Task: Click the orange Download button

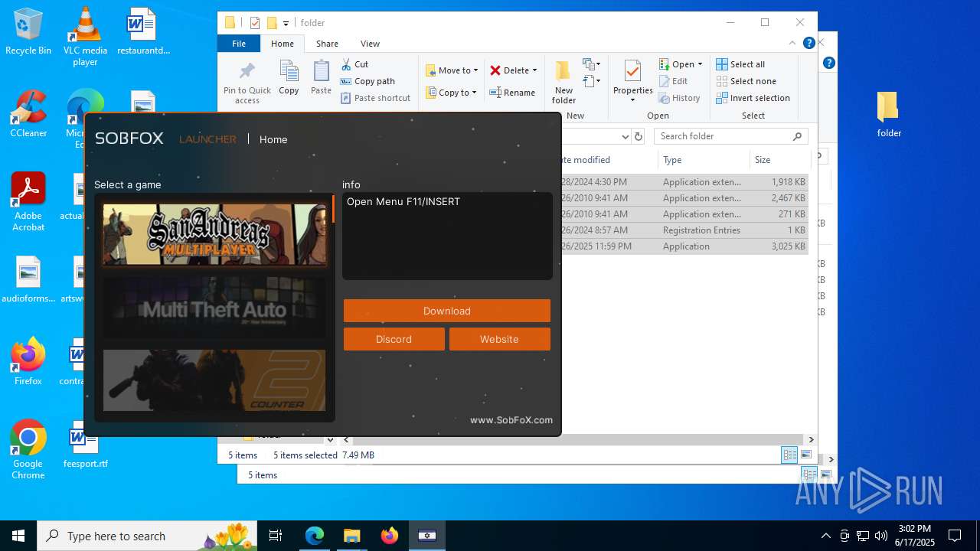Action: (447, 311)
